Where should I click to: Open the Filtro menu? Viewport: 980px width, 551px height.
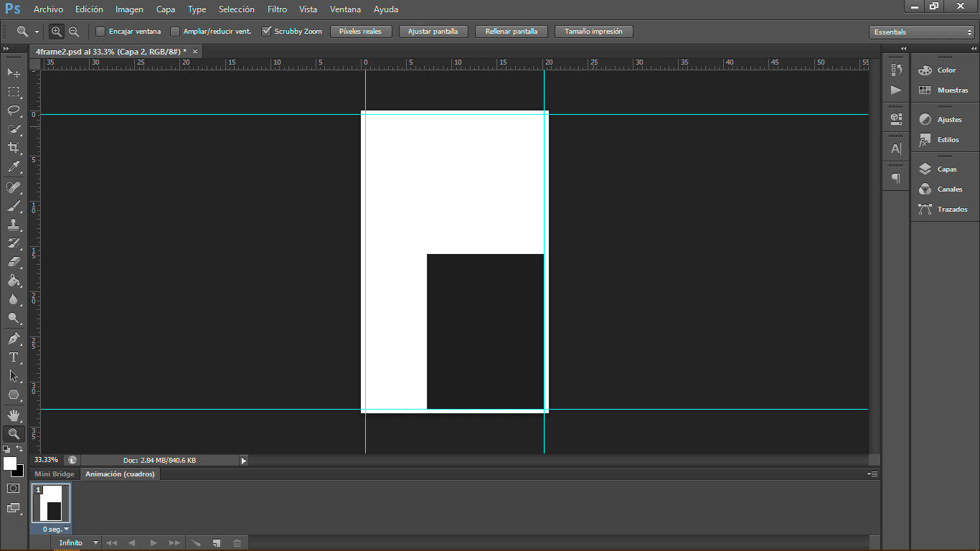(277, 9)
